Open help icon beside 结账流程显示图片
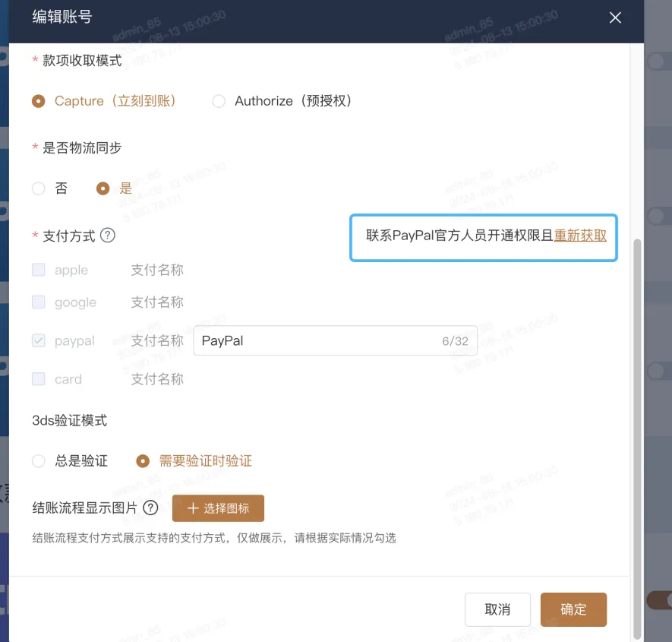Image resolution: width=672 pixels, height=642 pixels. (150, 508)
